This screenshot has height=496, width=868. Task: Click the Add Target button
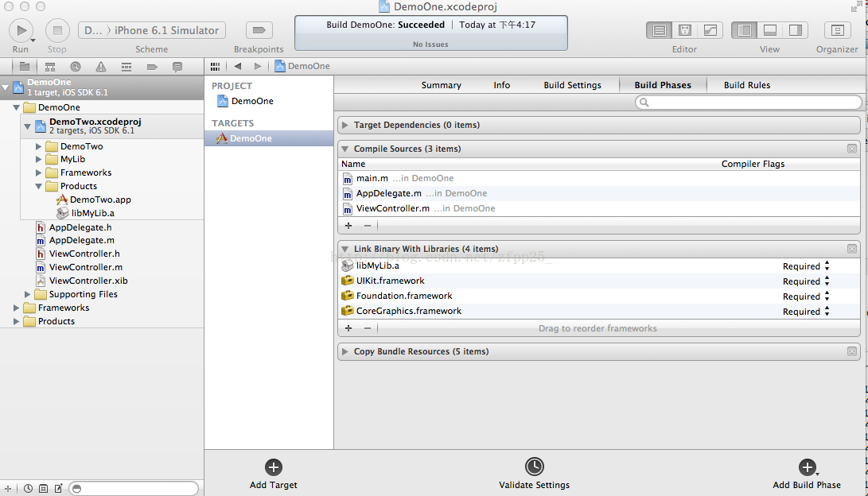pos(274,474)
